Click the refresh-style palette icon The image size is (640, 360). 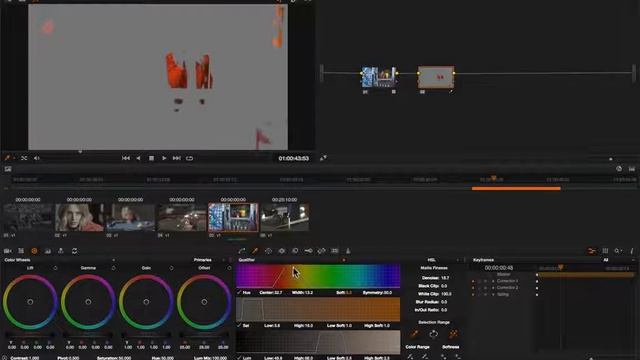point(74,251)
